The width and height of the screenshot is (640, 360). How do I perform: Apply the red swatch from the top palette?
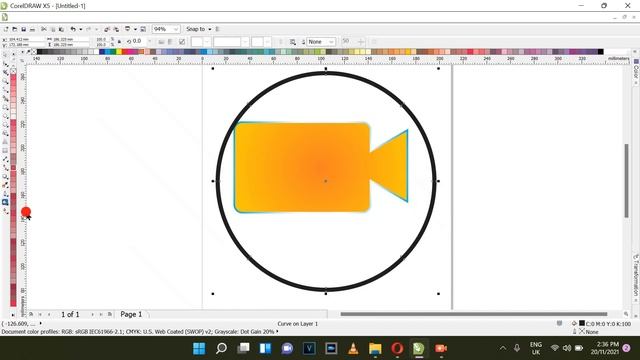click(x=124, y=52)
